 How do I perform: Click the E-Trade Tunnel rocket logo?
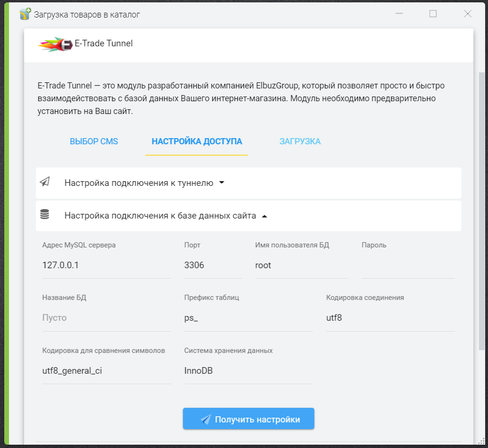pos(55,44)
